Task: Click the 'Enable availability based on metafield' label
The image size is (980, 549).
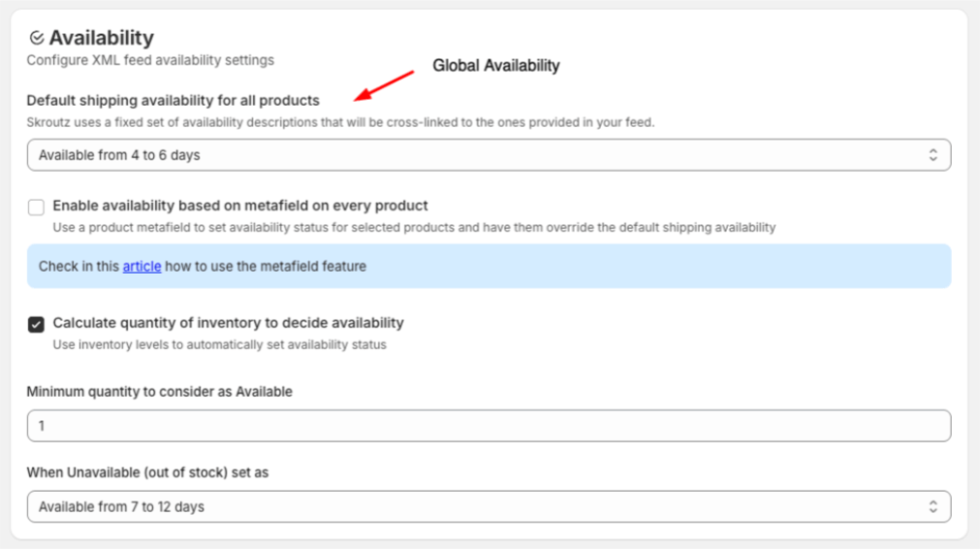Action: point(240,206)
